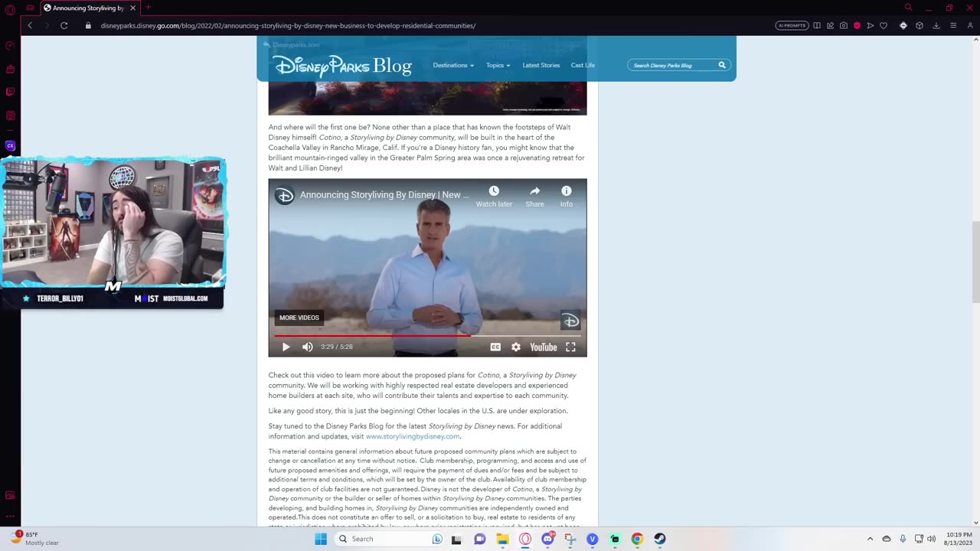Open Steam from taskbar

pyautogui.click(x=659, y=539)
